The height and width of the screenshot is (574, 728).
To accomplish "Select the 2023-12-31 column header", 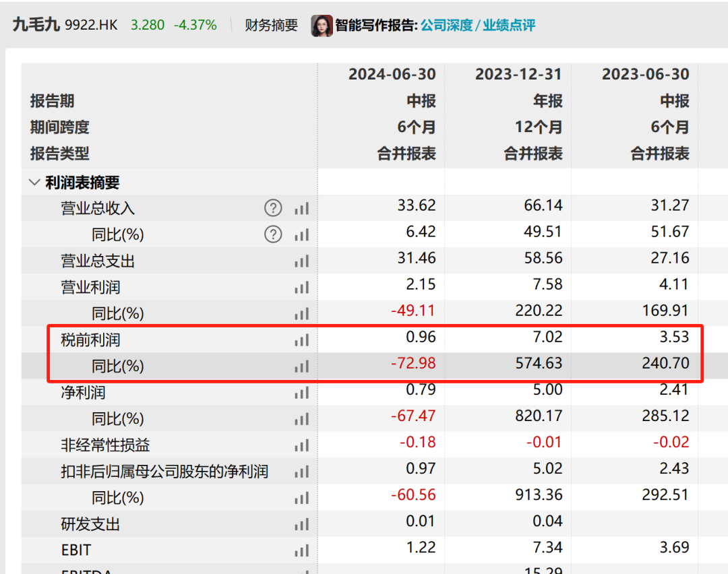I will tap(518, 74).
